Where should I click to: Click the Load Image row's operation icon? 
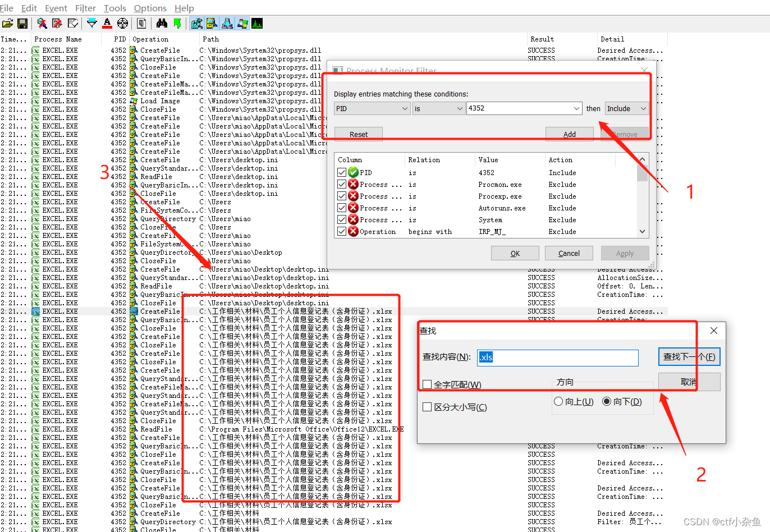[134, 101]
